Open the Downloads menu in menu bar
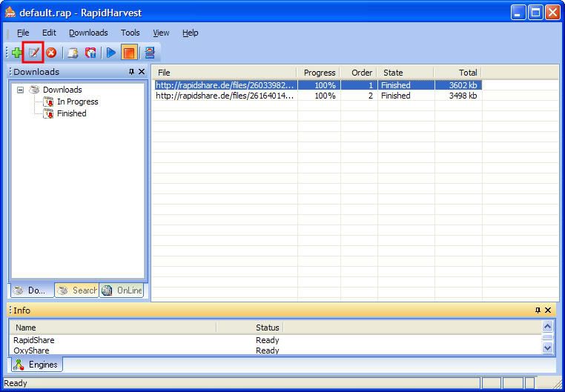 pyautogui.click(x=88, y=33)
